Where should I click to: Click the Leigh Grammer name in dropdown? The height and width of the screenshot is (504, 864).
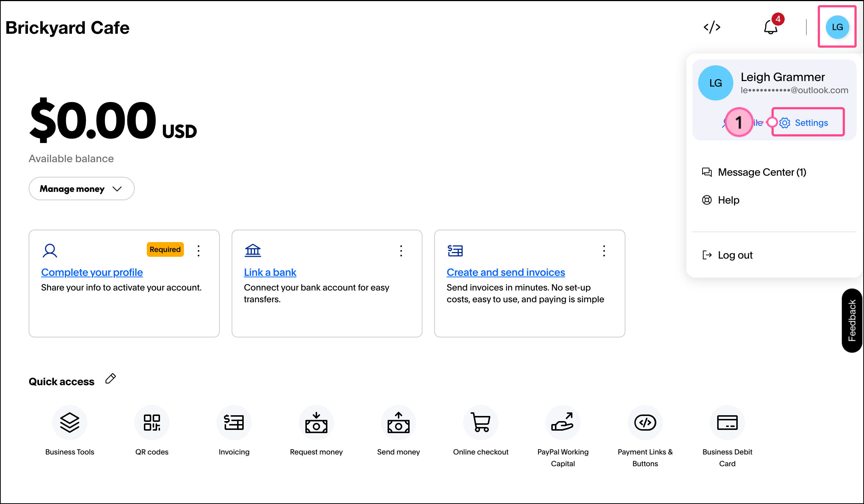tap(783, 77)
